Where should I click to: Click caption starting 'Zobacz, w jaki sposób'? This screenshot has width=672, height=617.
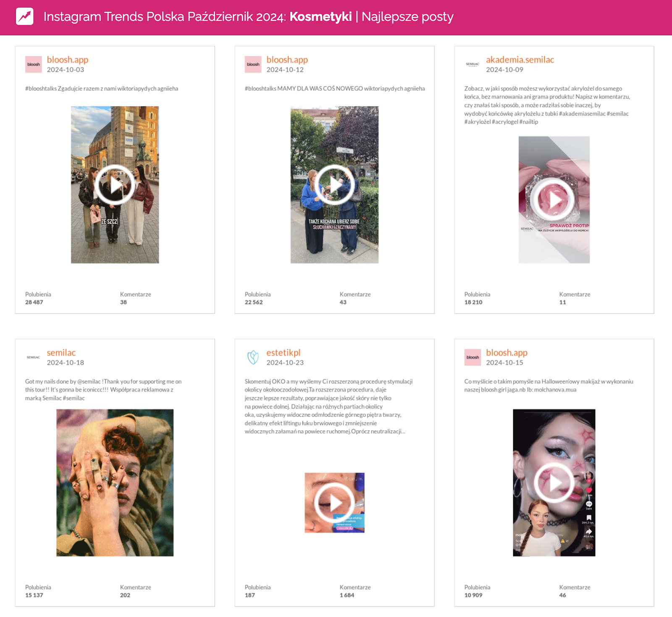[547, 105]
